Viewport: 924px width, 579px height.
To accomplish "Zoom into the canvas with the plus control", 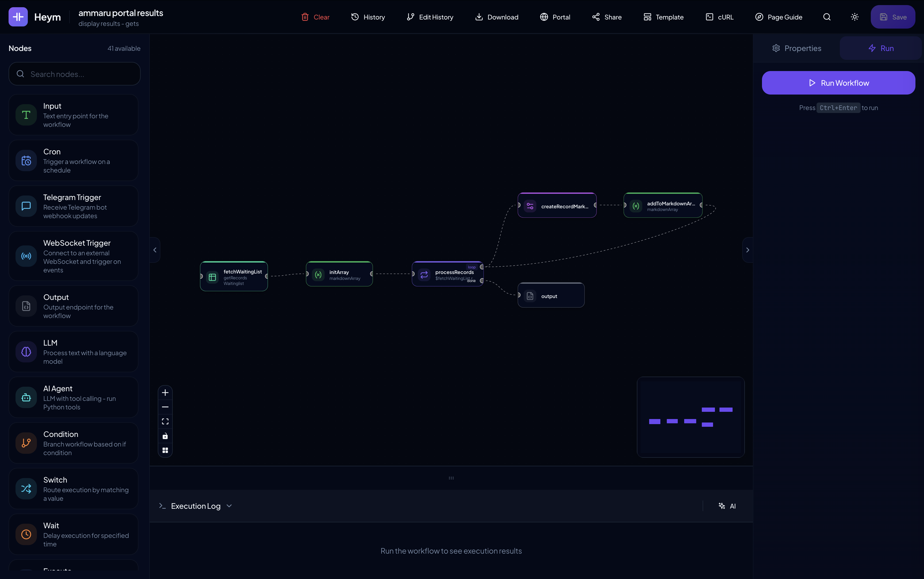I will tap(165, 392).
